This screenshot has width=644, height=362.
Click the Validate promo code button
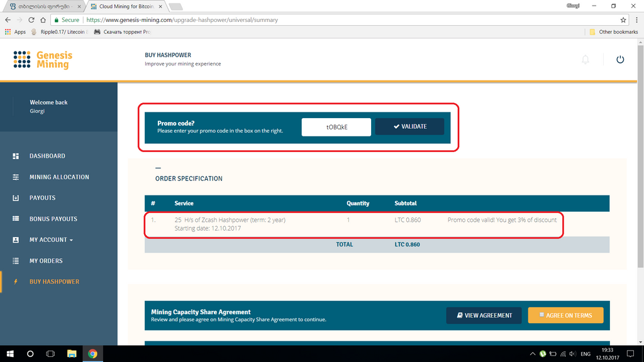409,126
